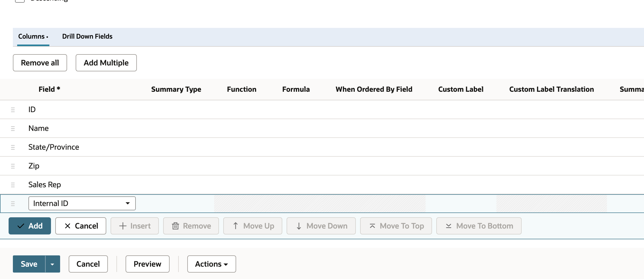Open the Internal ID field dropdown
Screen dimensions: 644x279
pyautogui.click(x=82, y=203)
